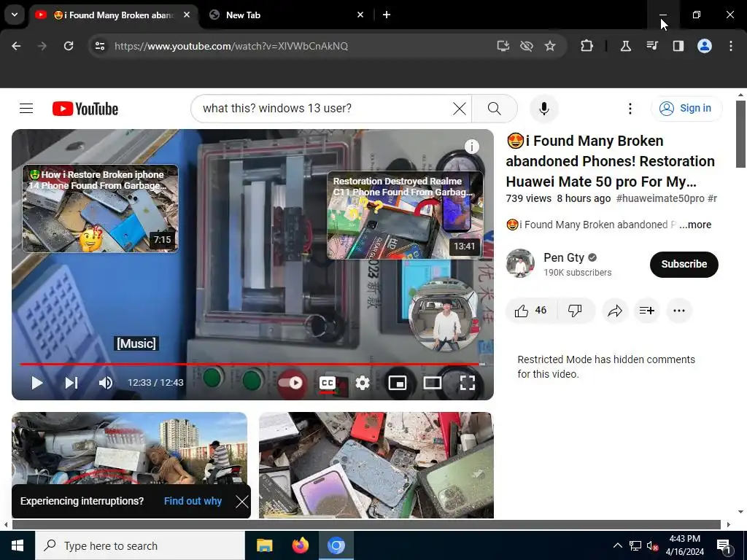Viewport: 747px width, 560px height.
Task: Subscribe to the Pen Gty channel
Action: pyautogui.click(x=684, y=264)
